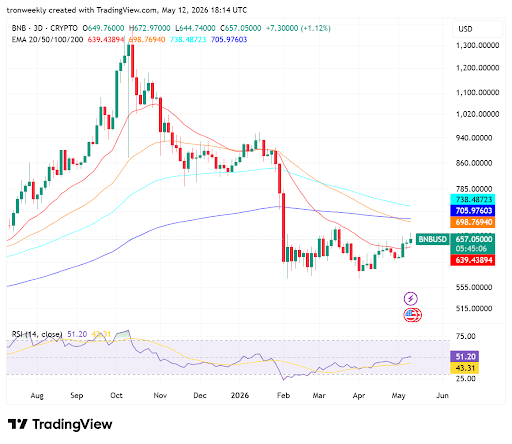This screenshot has width=512, height=444.
Task: Click the yellow RSI 43.31 axis label
Action: point(465,368)
